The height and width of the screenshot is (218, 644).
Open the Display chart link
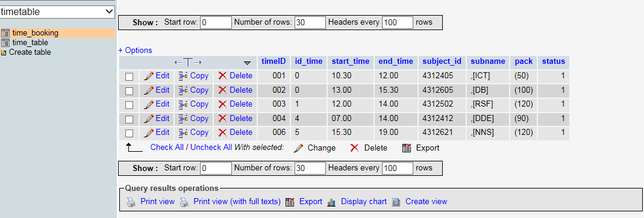(364, 202)
